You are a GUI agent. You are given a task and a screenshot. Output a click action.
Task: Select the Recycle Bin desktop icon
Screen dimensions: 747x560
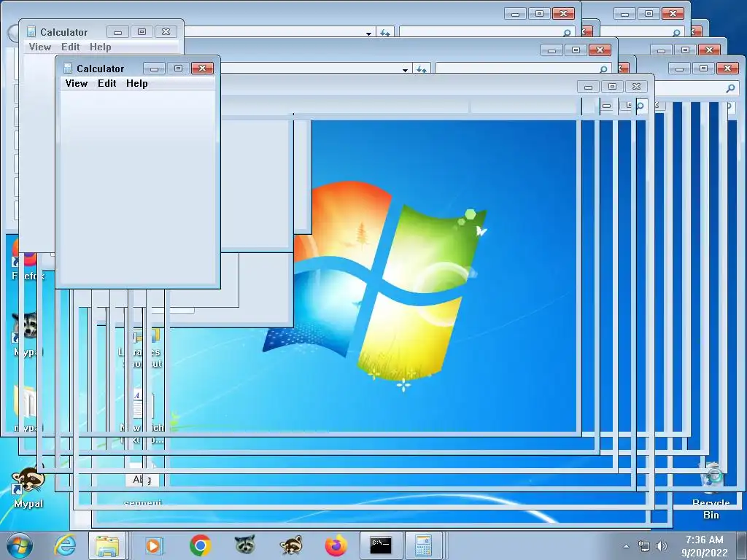point(711,491)
